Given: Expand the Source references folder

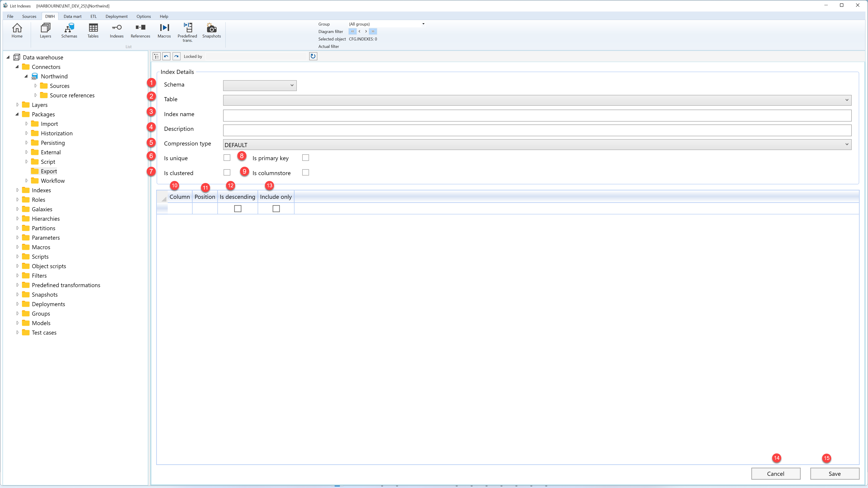Looking at the screenshot, I should (x=36, y=95).
